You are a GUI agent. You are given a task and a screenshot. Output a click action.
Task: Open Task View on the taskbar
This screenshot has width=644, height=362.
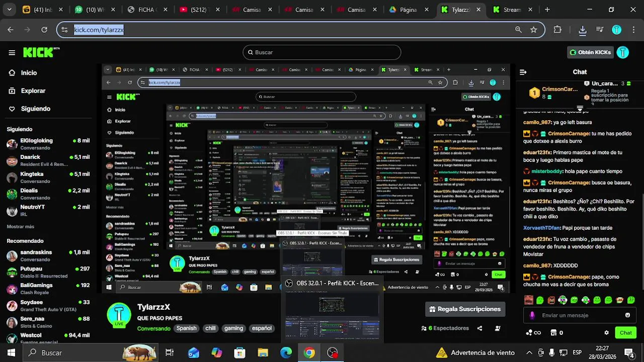170,353
